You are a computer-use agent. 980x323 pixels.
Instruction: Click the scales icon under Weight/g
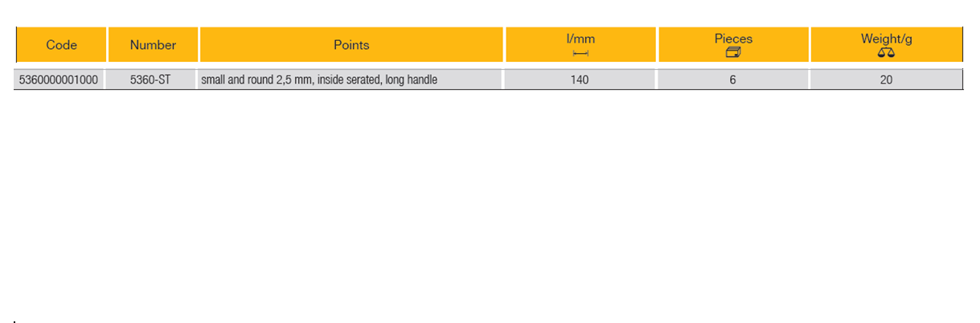(x=886, y=53)
